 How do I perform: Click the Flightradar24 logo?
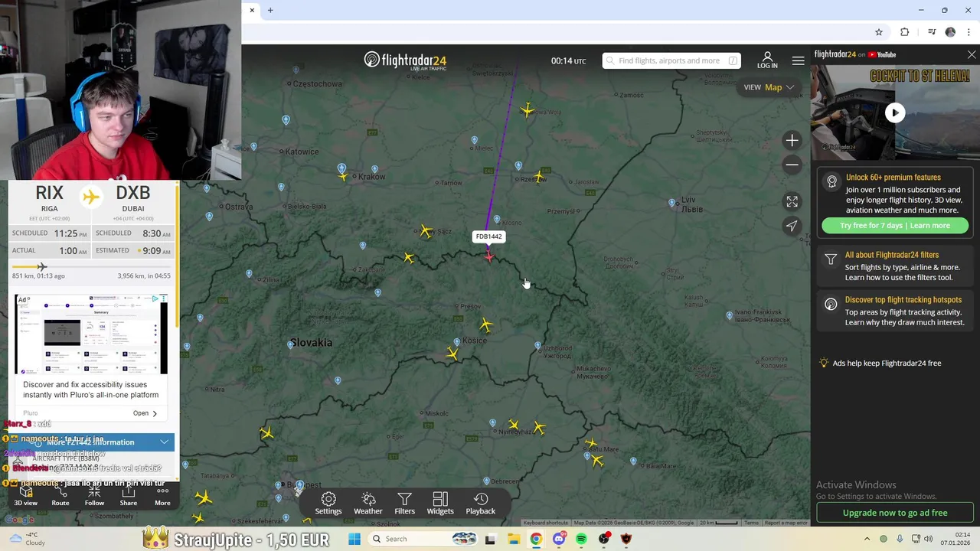(x=405, y=60)
